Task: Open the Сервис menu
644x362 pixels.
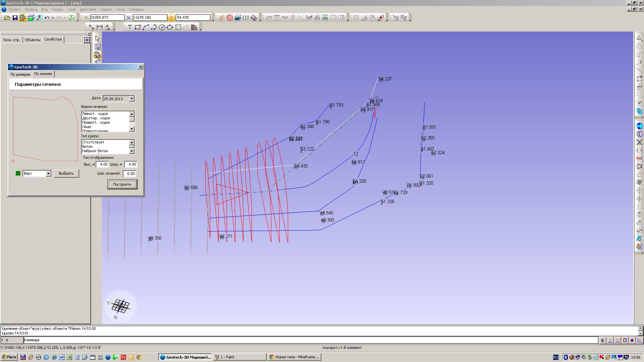Action: point(106,9)
